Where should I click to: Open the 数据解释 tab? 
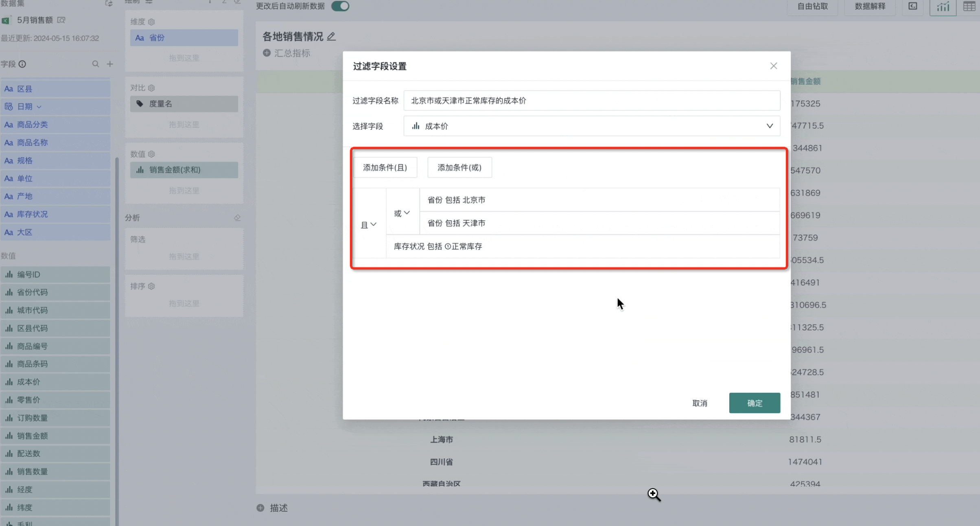[870, 6]
